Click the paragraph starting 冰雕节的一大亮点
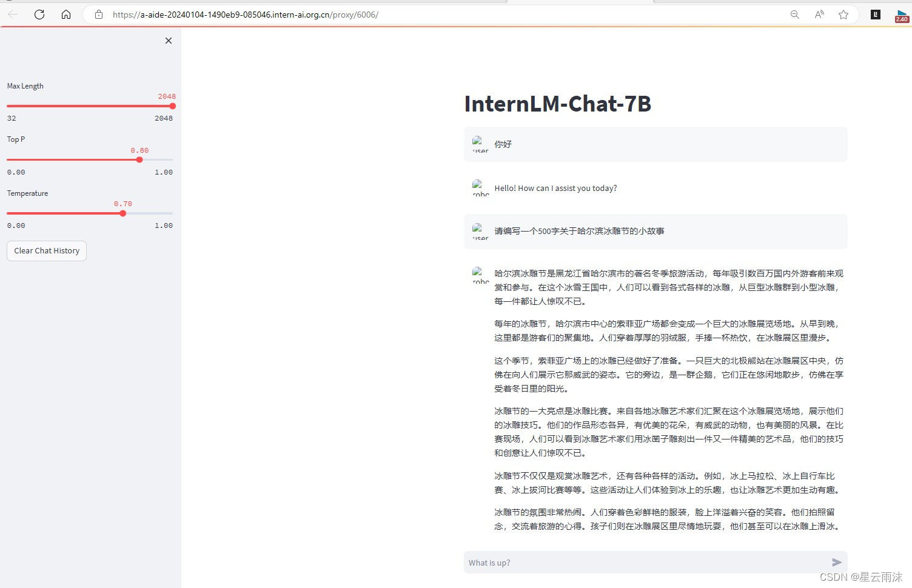 (669, 432)
